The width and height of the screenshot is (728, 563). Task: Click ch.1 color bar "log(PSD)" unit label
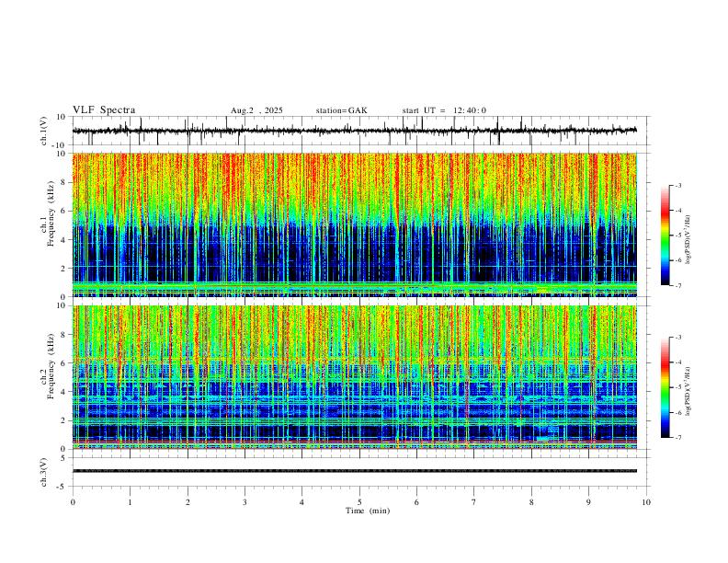[x=688, y=239]
